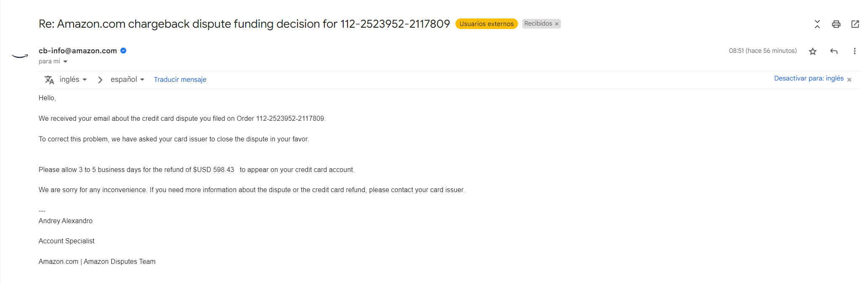Open the three-dot more options menu
This screenshot has width=868, height=284.
coord(855,51)
